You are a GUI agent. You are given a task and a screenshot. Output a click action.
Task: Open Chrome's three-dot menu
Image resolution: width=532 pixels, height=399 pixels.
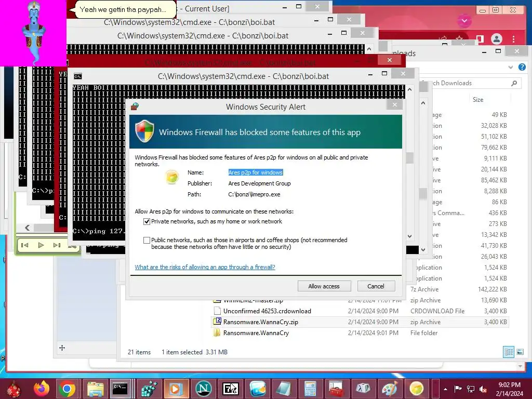pos(514,39)
